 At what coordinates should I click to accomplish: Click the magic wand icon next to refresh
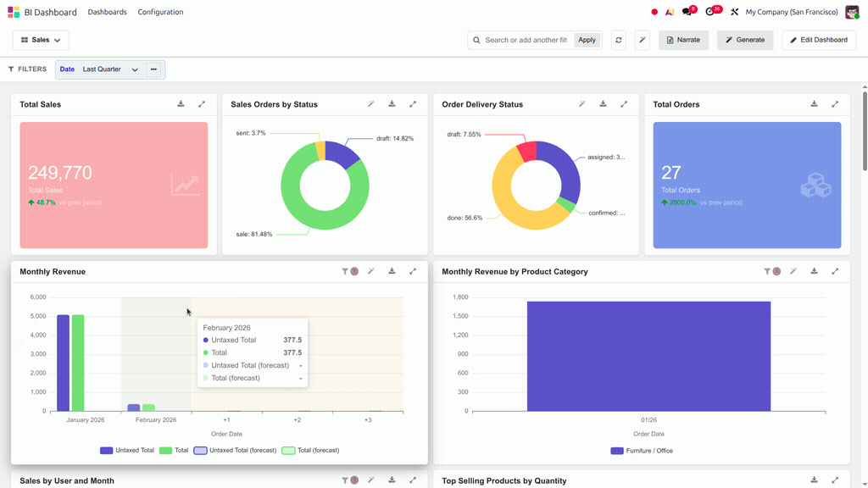click(x=643, y=40)
